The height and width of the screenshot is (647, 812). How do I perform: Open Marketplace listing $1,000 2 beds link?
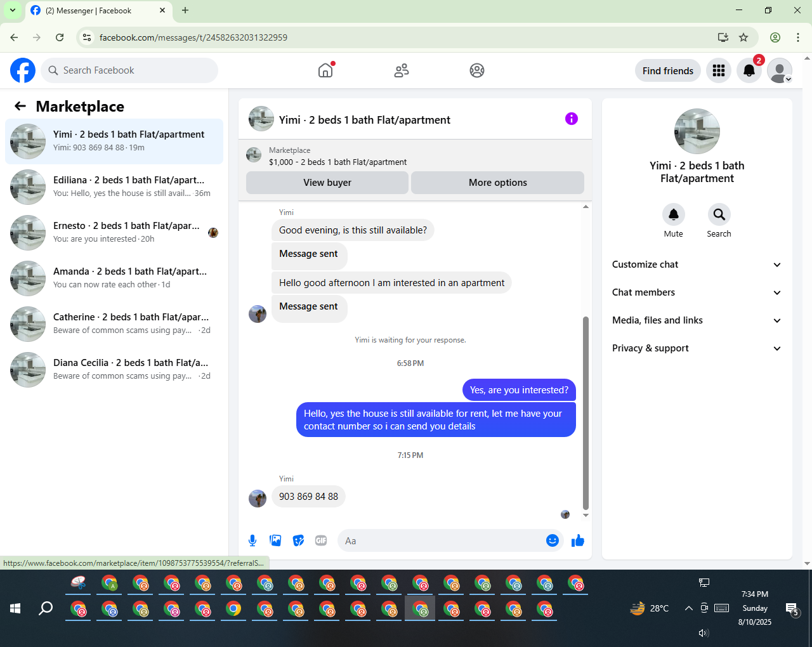pos(338,162)
